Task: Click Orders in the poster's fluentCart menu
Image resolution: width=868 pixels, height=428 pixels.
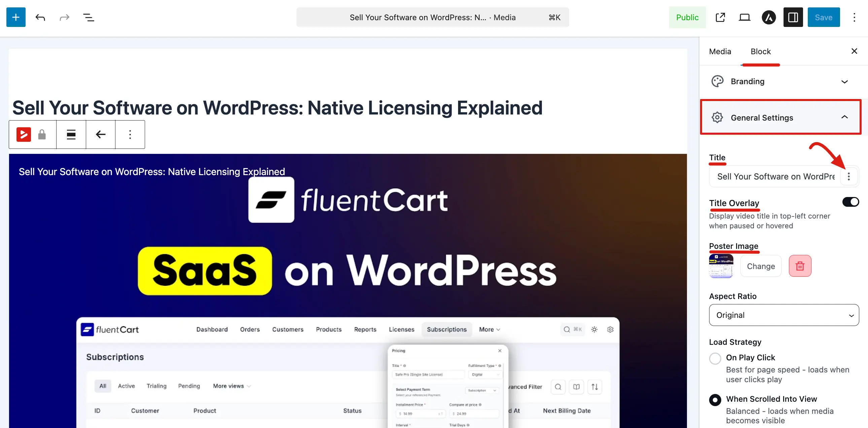Action: (250, 329)
